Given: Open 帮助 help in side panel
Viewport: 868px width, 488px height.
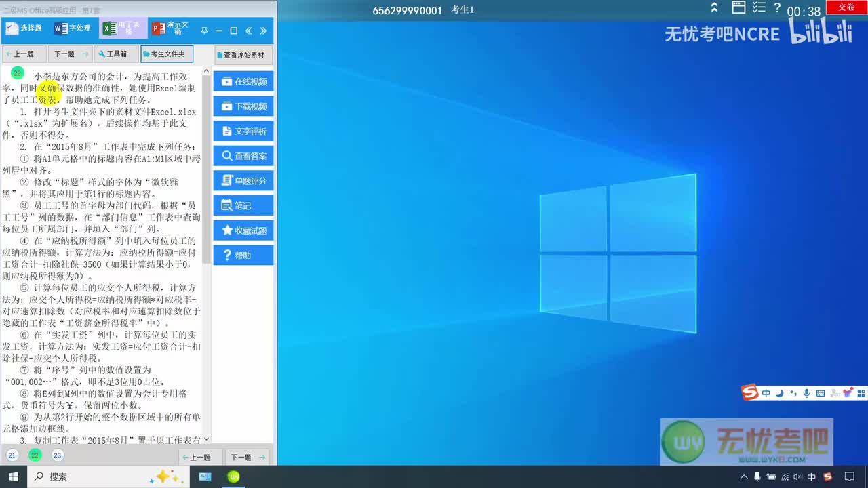Looking at the screenshot, I should (243, 256).
